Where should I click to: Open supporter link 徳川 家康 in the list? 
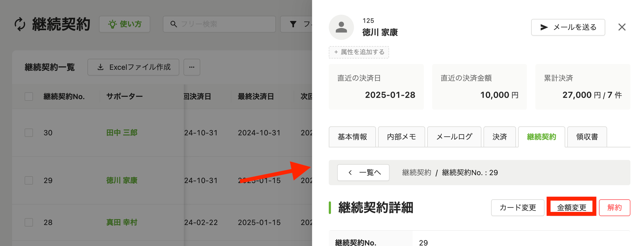tap(122, 180)
